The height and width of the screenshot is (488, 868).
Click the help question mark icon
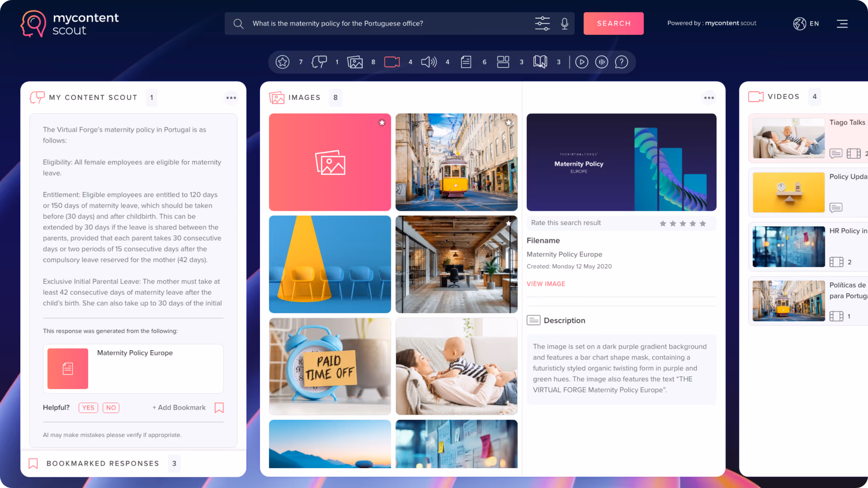(621, 62)
